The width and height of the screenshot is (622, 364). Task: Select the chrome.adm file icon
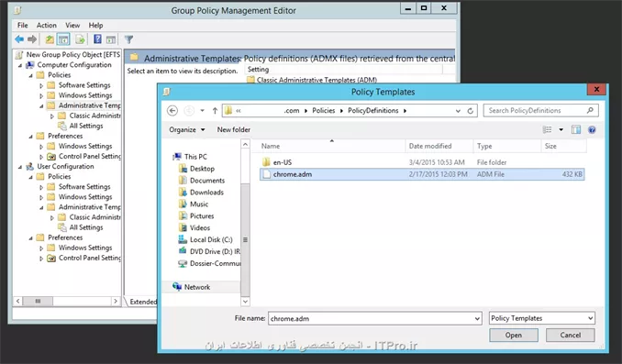point(267,174)
